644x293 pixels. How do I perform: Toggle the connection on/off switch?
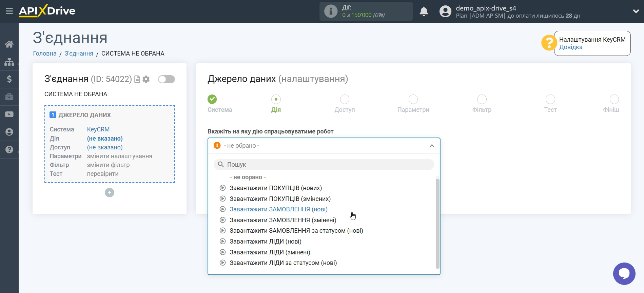click(167, 79)
